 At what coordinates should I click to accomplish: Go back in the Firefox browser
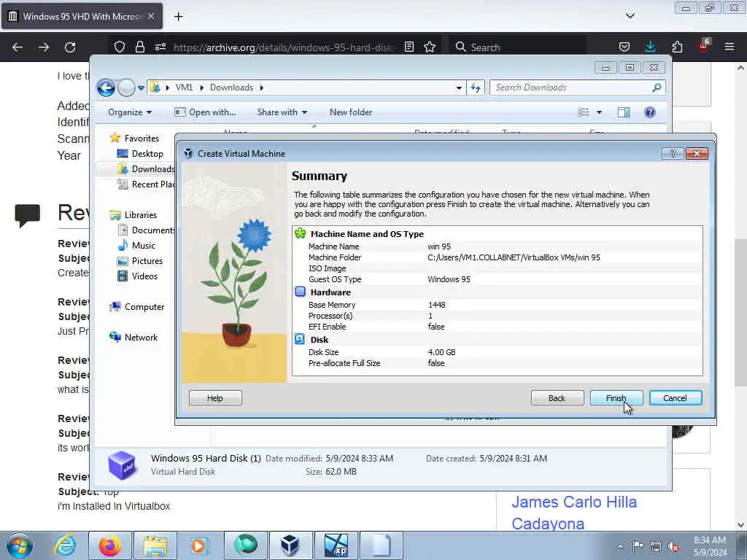click(18, 47)
